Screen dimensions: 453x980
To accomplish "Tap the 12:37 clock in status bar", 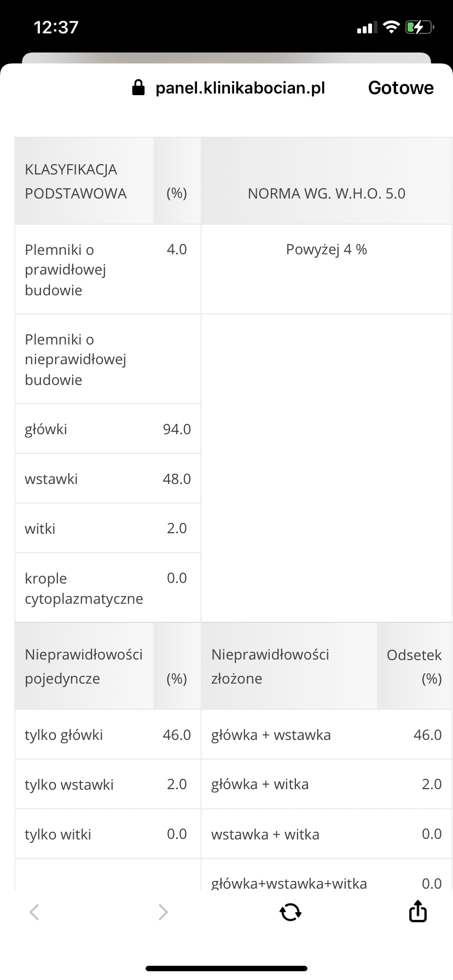I will [x=56, y=27].
